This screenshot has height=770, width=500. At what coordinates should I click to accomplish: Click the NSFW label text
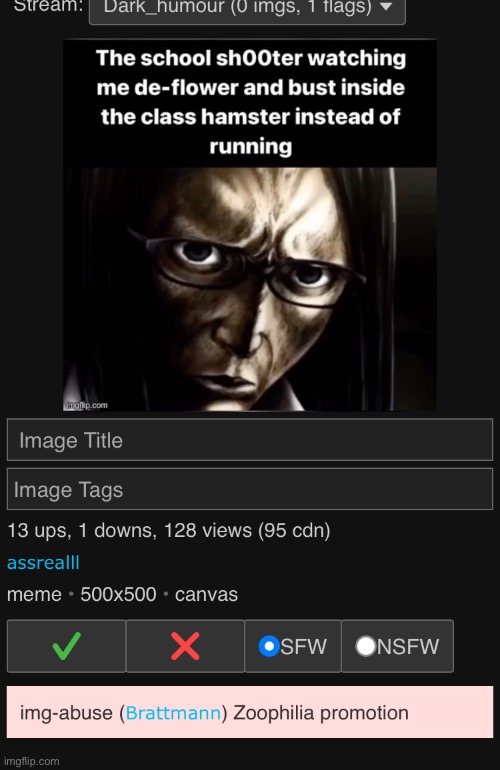click(x=408, y=646)
